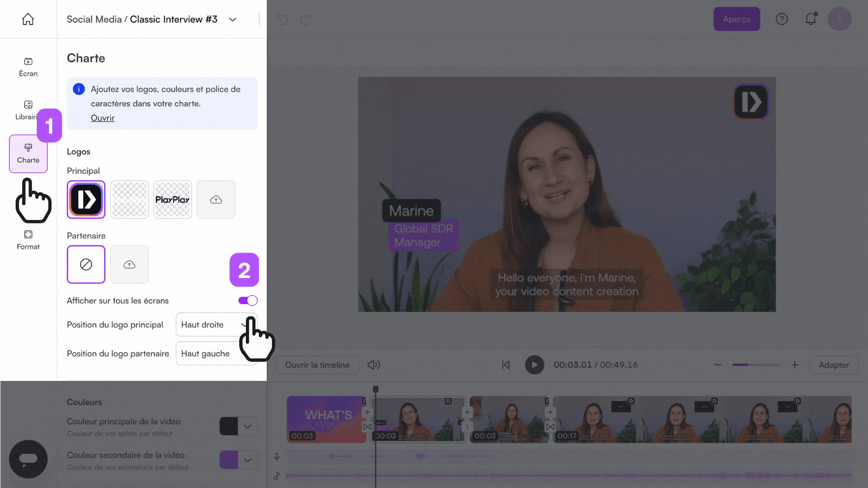The height and width of the screenshot is (488, 868).
Task: Click the timeline zoom slider
Action: click(x=756, y=365)
